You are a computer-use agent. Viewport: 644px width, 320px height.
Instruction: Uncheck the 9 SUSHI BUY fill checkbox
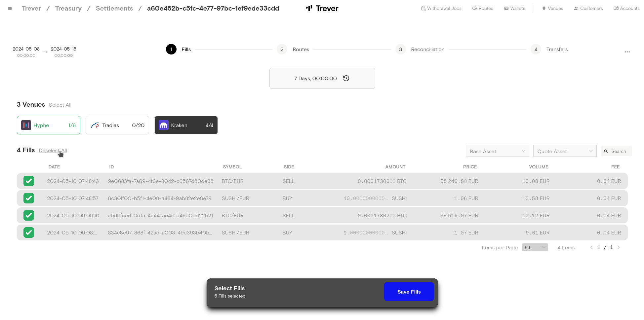pyautogui.click(x=29, y=232)
